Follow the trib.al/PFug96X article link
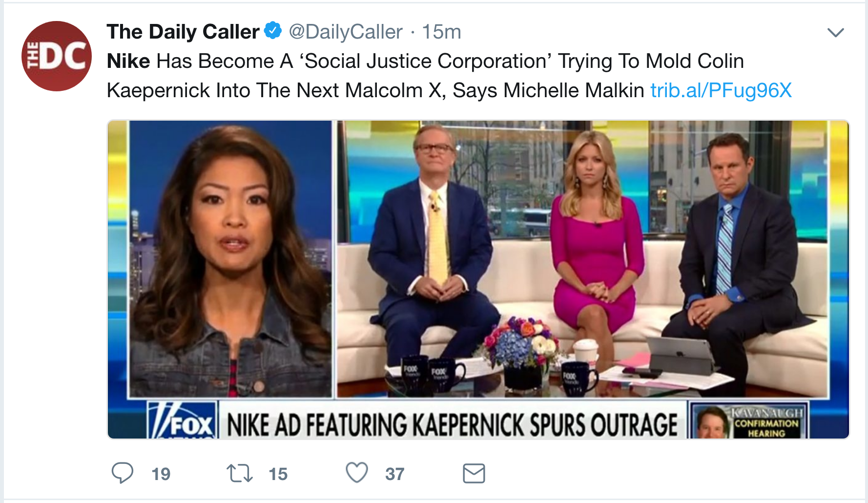Viewport: 868px width, 503px height. point(721,90)
